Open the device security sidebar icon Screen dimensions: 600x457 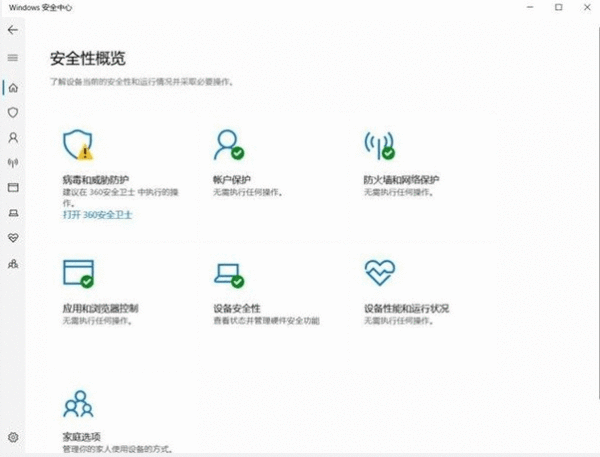tap(13, 212)
